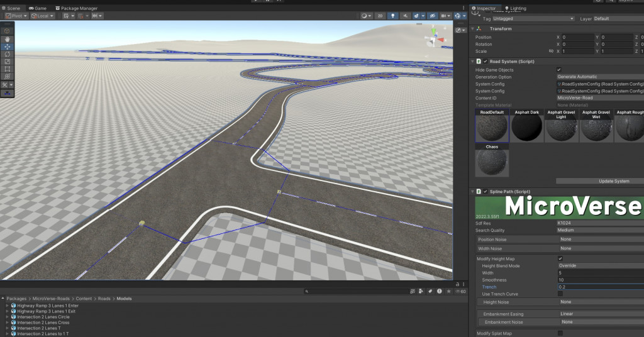Screen dimensions: 644x337
Task: Switch to the Scene tab
Action: pos(11,8)
